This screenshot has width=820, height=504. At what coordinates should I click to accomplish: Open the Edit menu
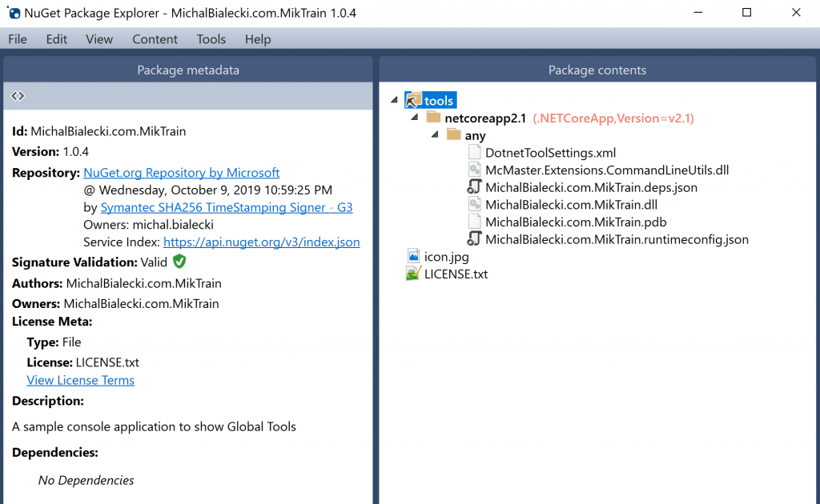[57, 39]
